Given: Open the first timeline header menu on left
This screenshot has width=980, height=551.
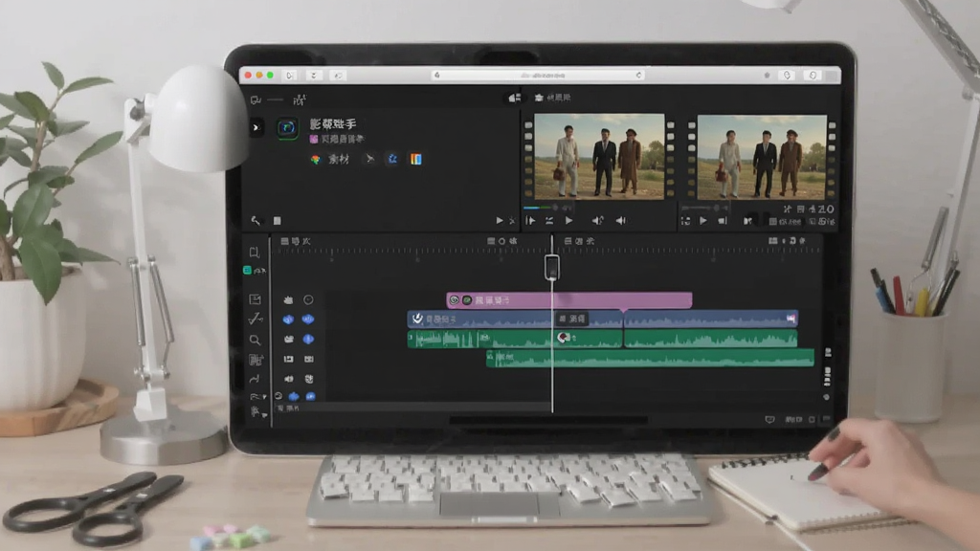Looking at the screenshot, I should coord(295,241).
